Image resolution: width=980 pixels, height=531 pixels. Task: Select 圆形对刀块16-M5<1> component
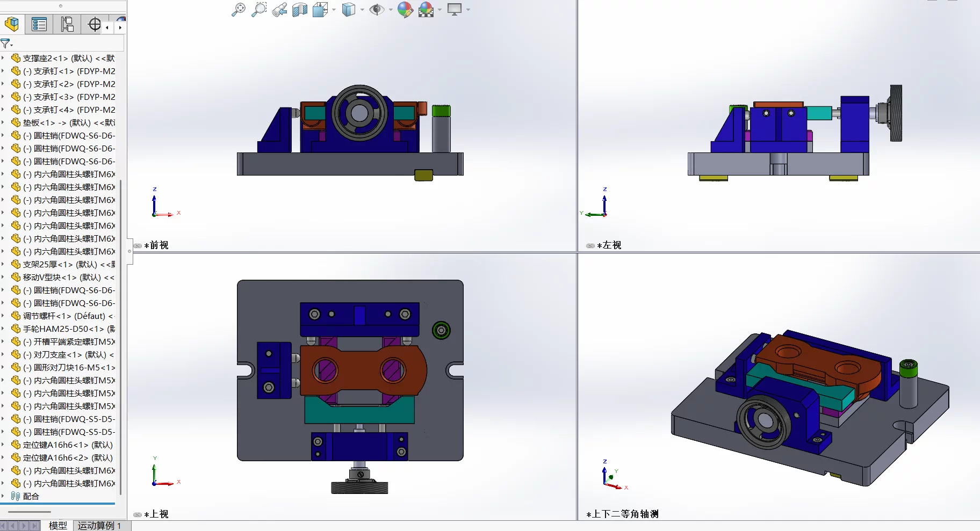point(63,367)
